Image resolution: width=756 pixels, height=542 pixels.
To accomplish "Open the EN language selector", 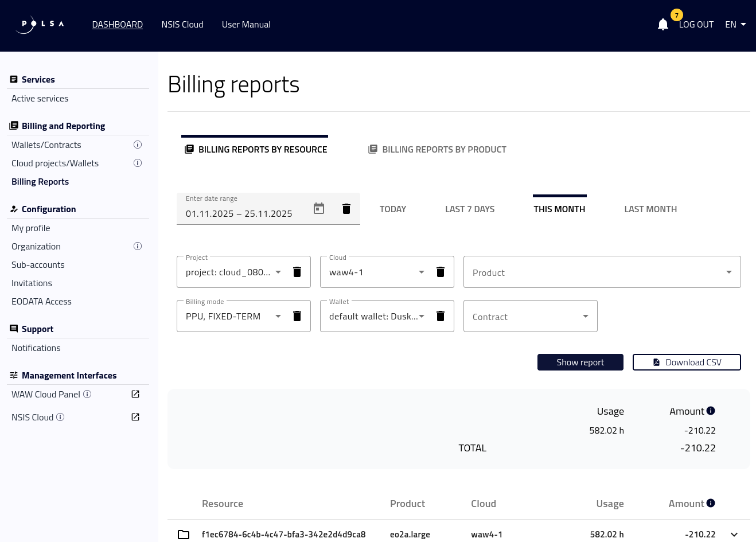I will pos(735,24).
